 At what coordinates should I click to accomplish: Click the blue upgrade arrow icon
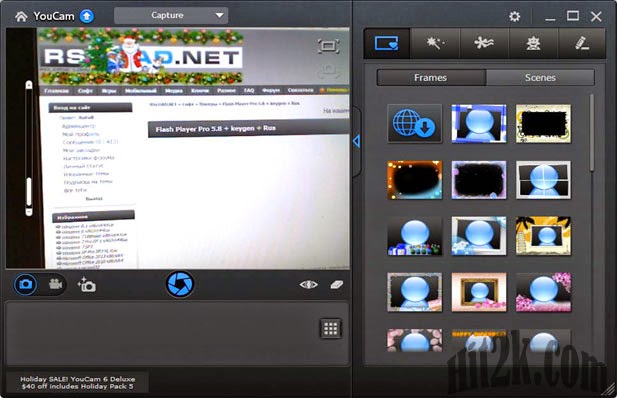[x=87, y=16]
